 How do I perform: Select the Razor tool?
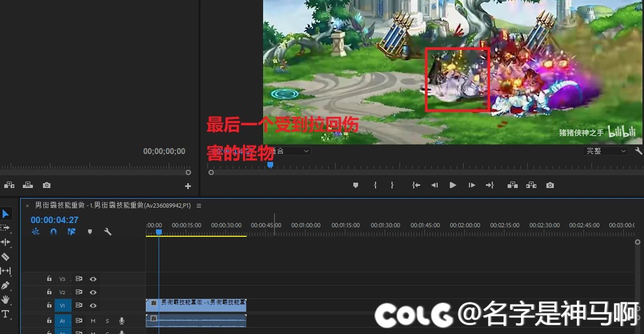coord(5,256)
